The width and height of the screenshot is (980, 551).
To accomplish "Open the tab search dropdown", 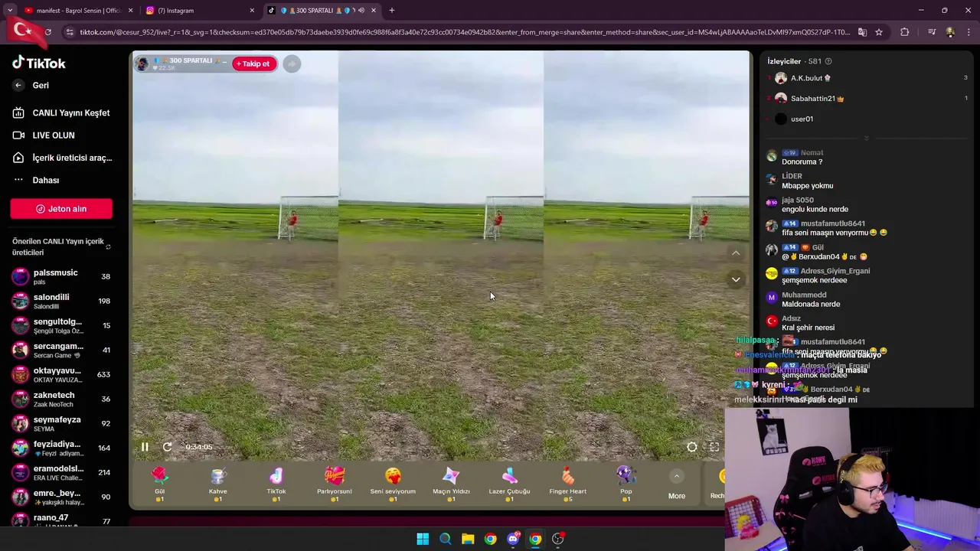I will point(10,11).
